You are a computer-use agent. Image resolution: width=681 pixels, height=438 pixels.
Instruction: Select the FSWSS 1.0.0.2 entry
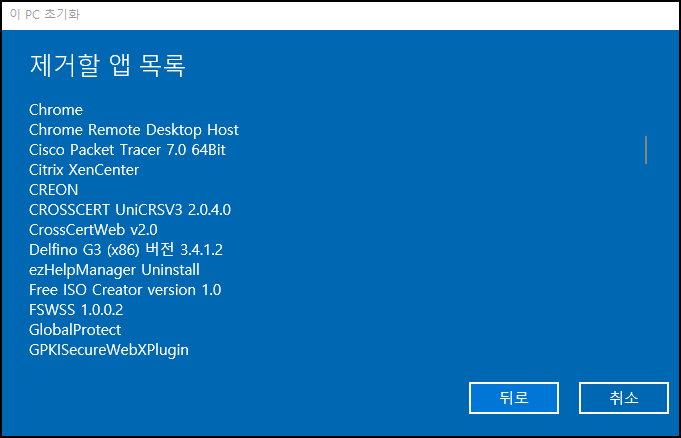pyautogui.click(x=76, y=310)
